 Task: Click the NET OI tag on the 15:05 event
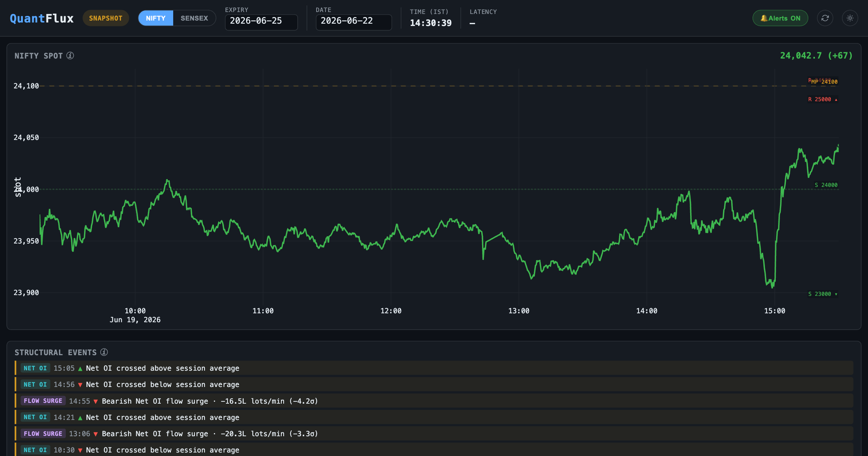point(35,368)
